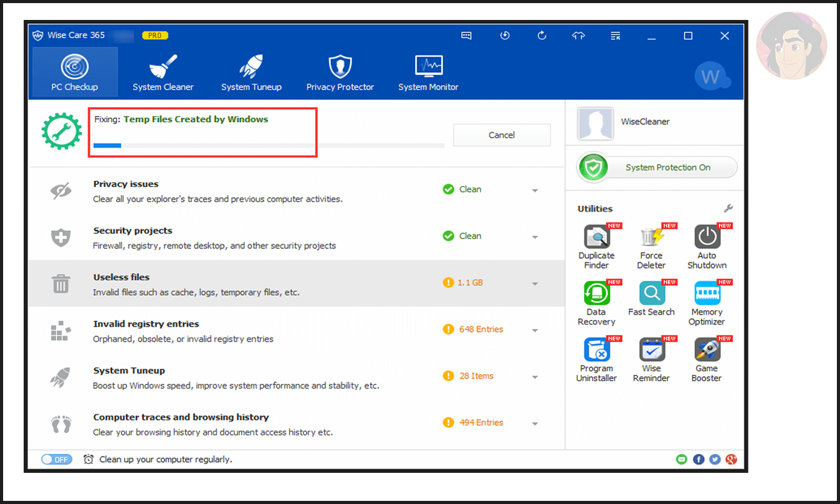This screenshot has width=840, height=504.
Task: Switch to the Privacy Protector tab
Action: 340,72
